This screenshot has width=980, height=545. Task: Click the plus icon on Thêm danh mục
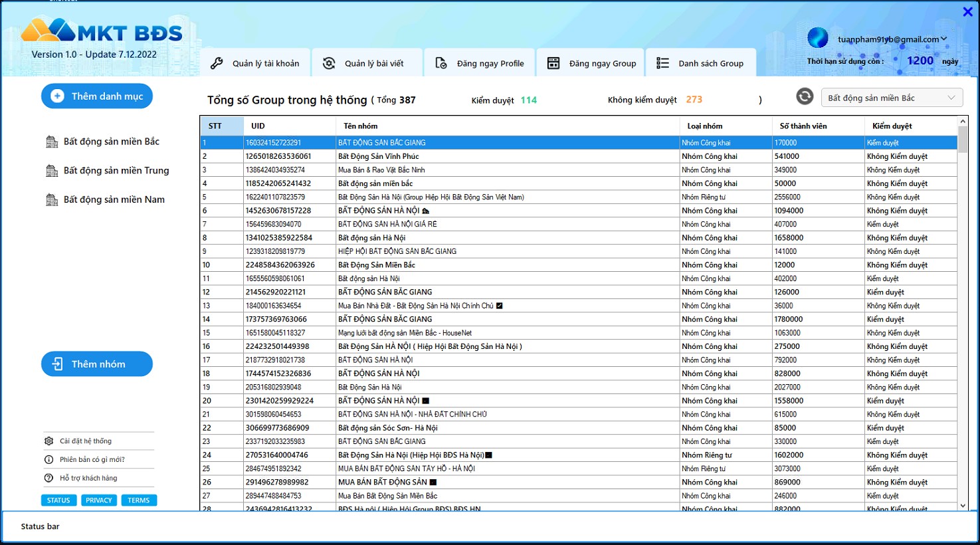pos(57,96)
